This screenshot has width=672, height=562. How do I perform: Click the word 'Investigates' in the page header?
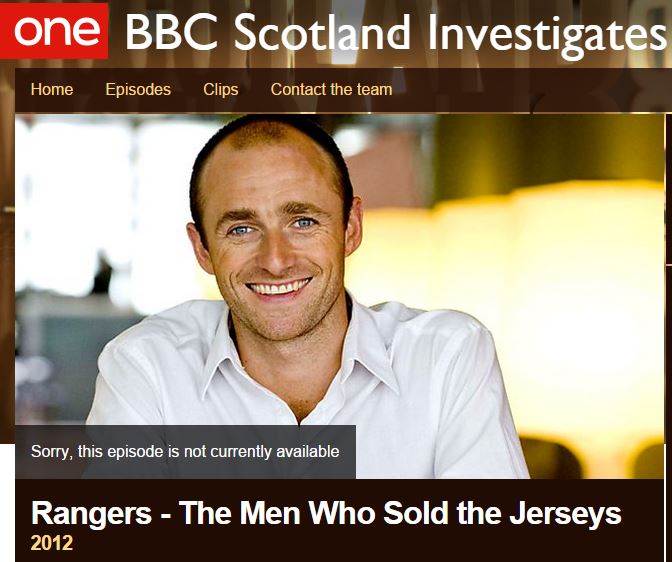[547, 35]
